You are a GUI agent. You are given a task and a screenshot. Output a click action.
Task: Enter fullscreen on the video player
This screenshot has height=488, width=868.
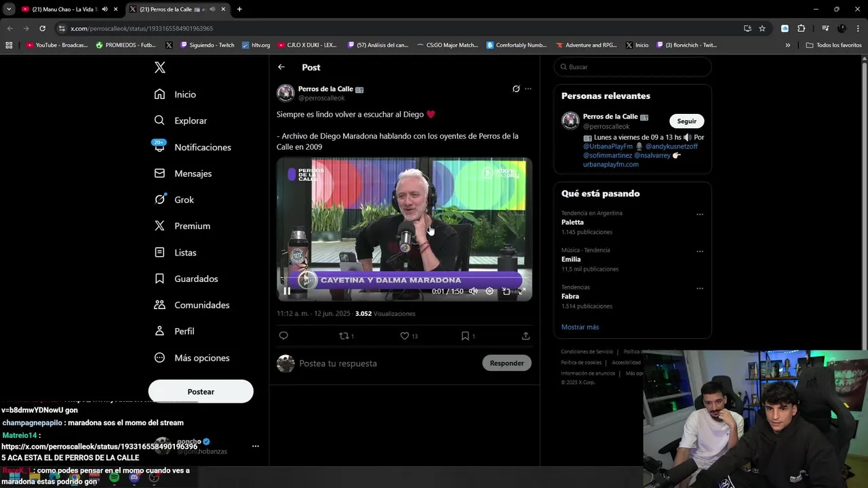point(521,291)
